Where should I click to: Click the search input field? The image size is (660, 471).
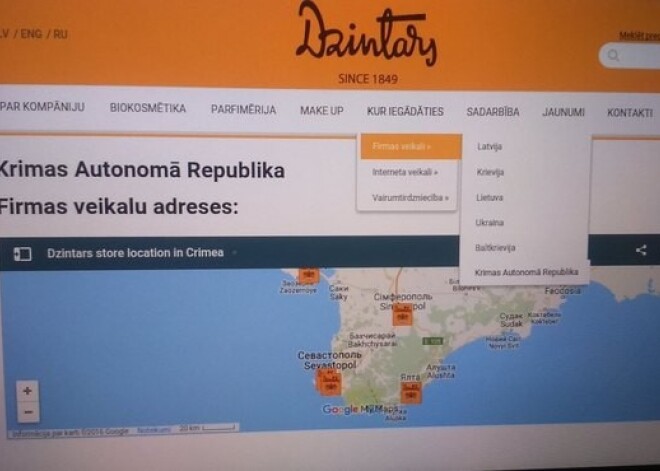point(640,56)
